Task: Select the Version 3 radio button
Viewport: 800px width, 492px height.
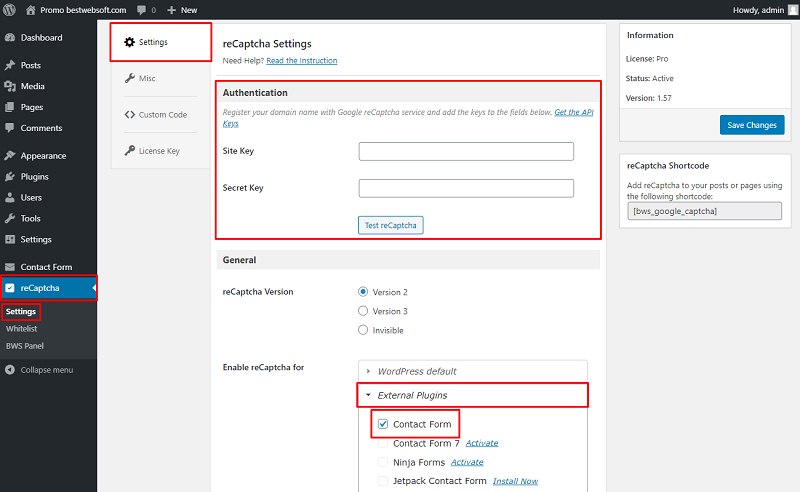Action: tap(363, 311)
